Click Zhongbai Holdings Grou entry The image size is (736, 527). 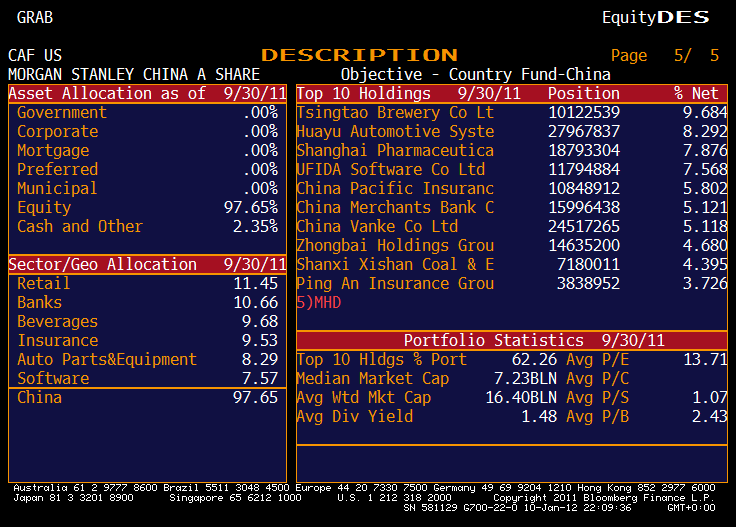coord(395,246)
